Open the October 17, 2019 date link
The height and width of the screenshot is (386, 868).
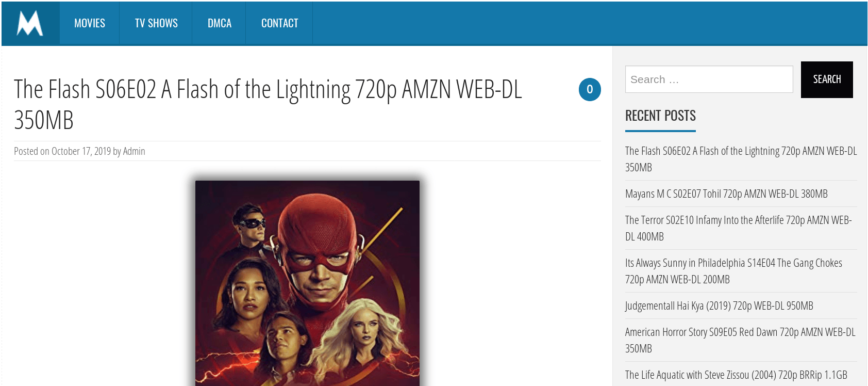pos(81,151)
